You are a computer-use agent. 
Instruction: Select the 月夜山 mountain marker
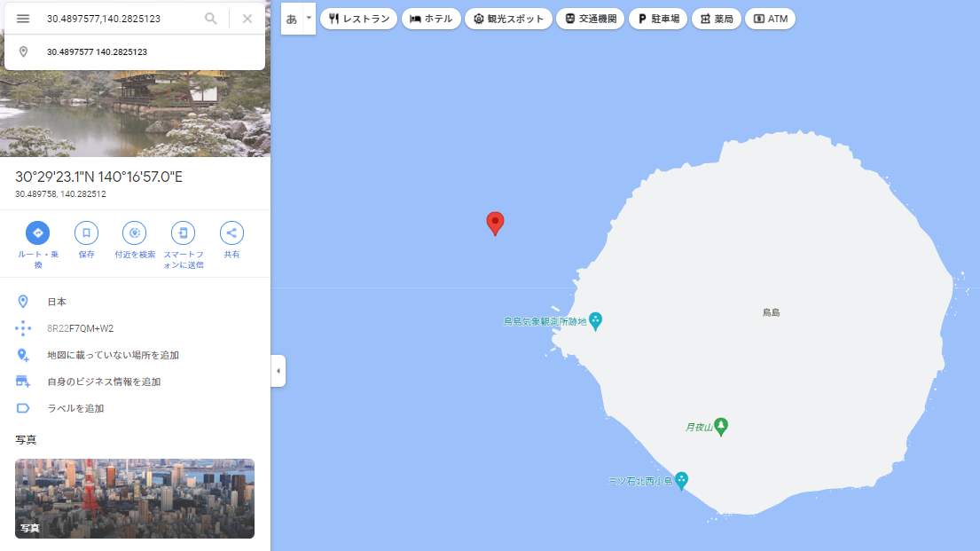coord(721,427)
